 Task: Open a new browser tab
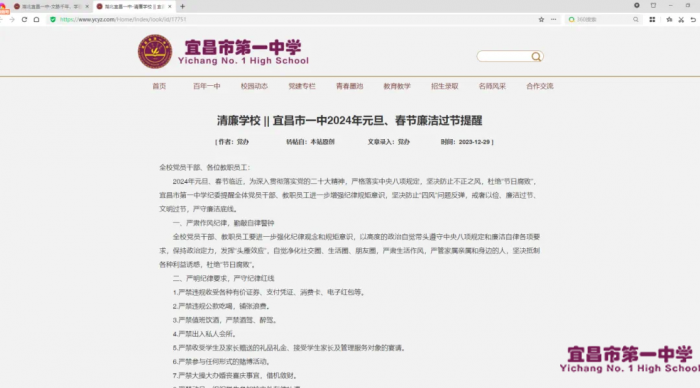182,7
